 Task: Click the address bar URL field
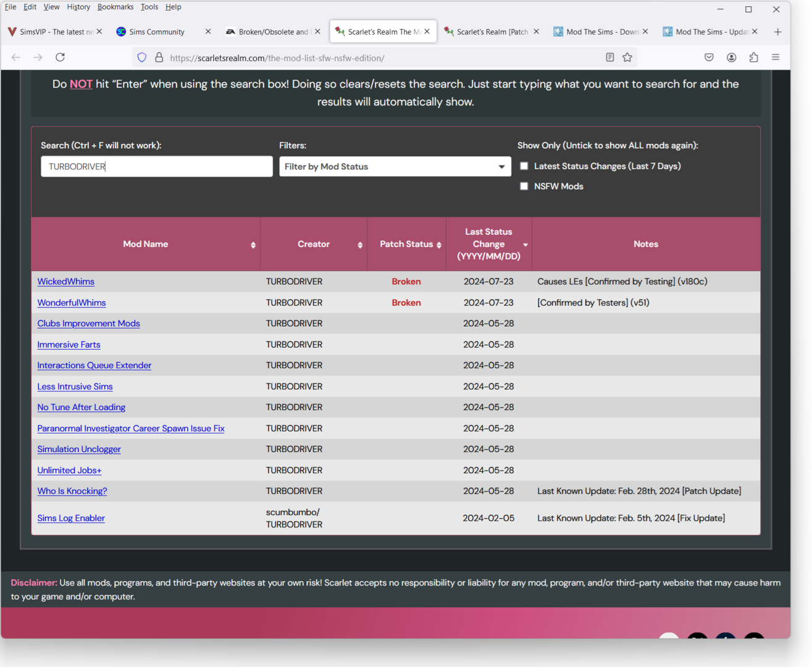point(383,58)
